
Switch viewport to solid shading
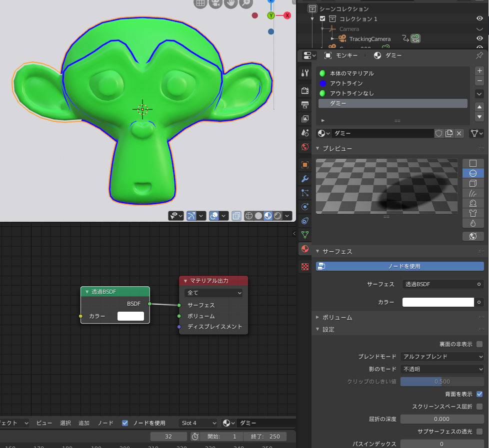258,216
